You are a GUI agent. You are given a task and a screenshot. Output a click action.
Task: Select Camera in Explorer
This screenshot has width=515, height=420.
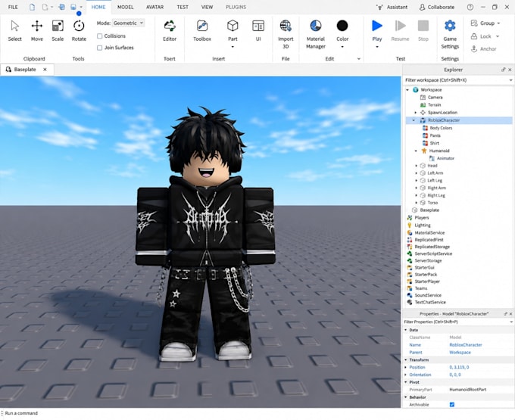click(x=435, y=98)
